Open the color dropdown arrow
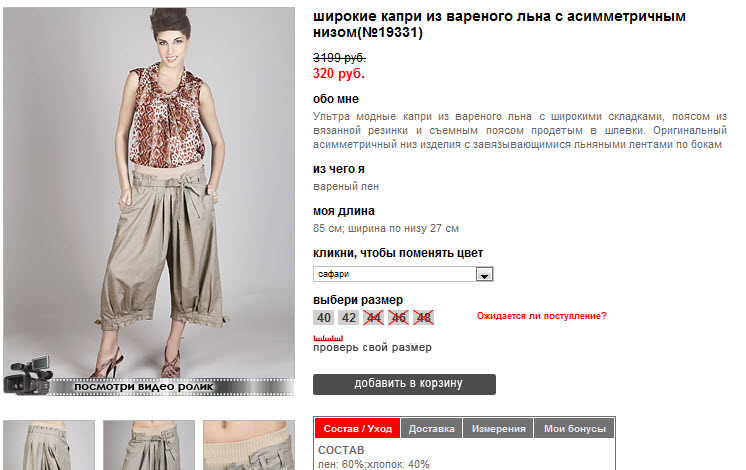 point(484,274)
